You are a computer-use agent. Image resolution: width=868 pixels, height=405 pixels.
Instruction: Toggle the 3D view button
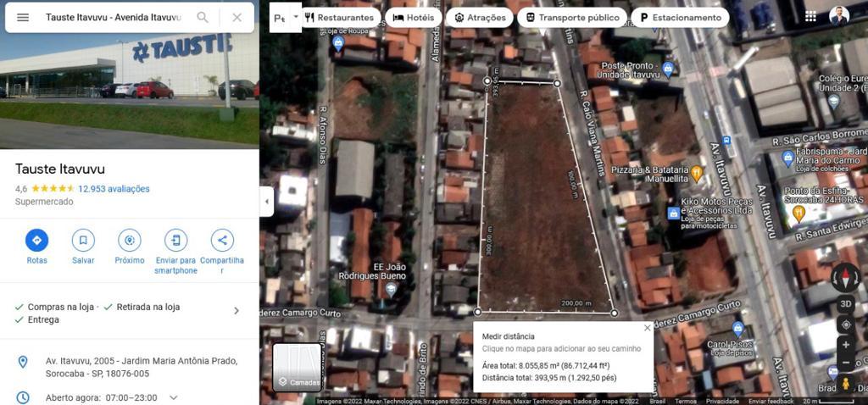coord(846,303)
